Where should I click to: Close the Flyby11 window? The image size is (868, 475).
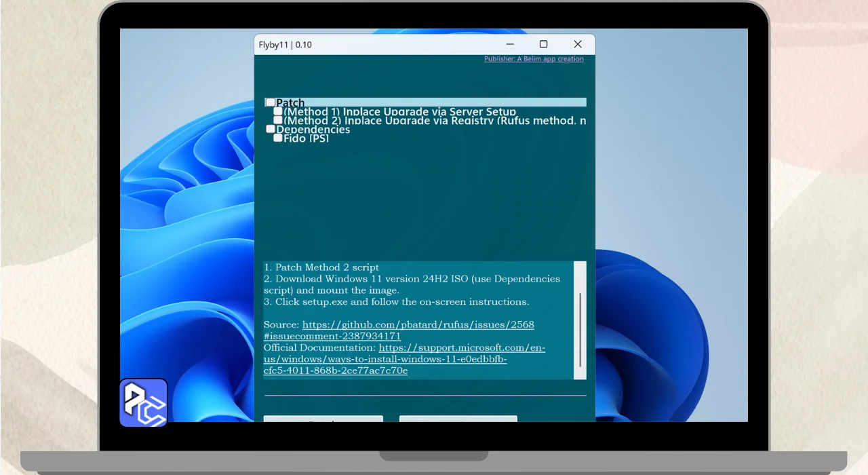(x=578, y=44)
